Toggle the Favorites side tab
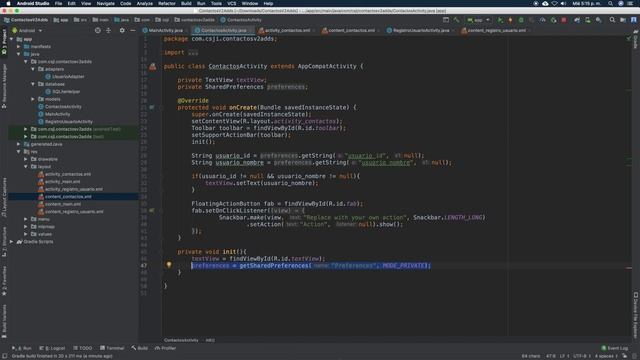Viewport: 640px width, 360px height. (x=4, y=281)
